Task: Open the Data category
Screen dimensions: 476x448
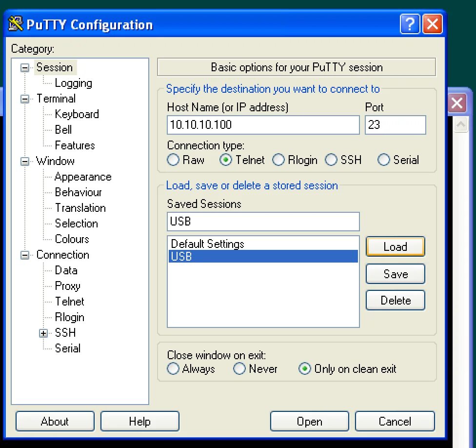Action: [x=66, y=270]
